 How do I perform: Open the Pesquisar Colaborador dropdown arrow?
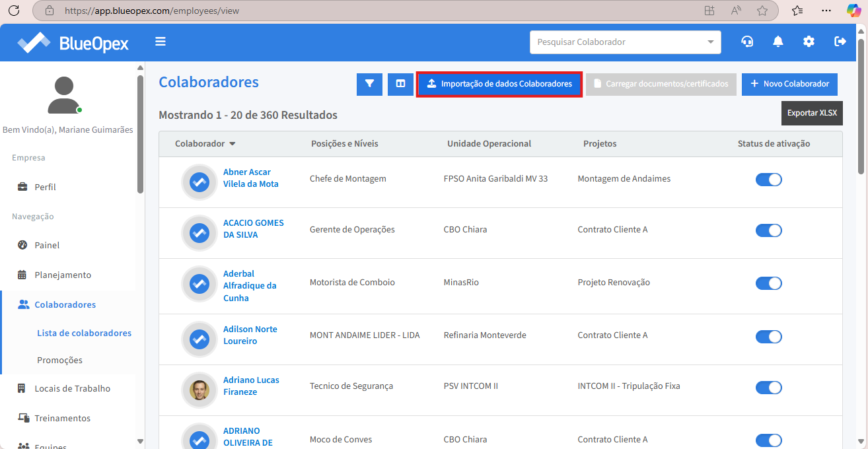[x=711, y=42]
